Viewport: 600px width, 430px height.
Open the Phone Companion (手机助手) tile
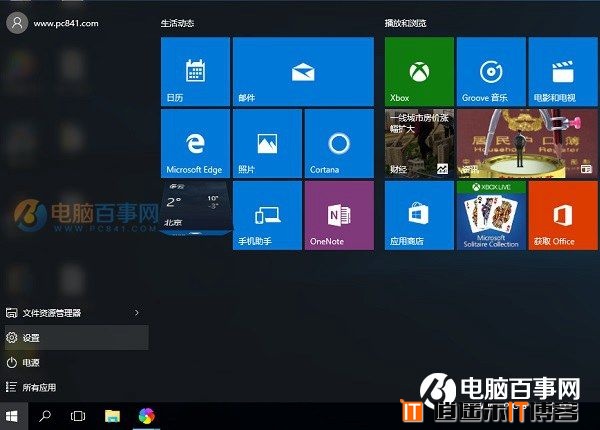coord(266,214)
